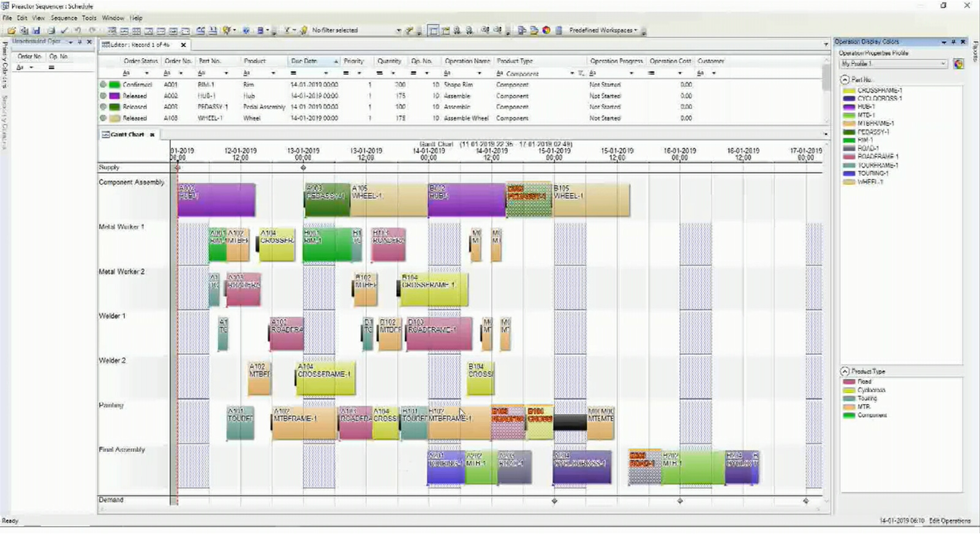The width and height of the screenshot is (980, 551).
Task: Toggle pin on Unscheduled Operations panel
Action: click(x=80, y=42)
